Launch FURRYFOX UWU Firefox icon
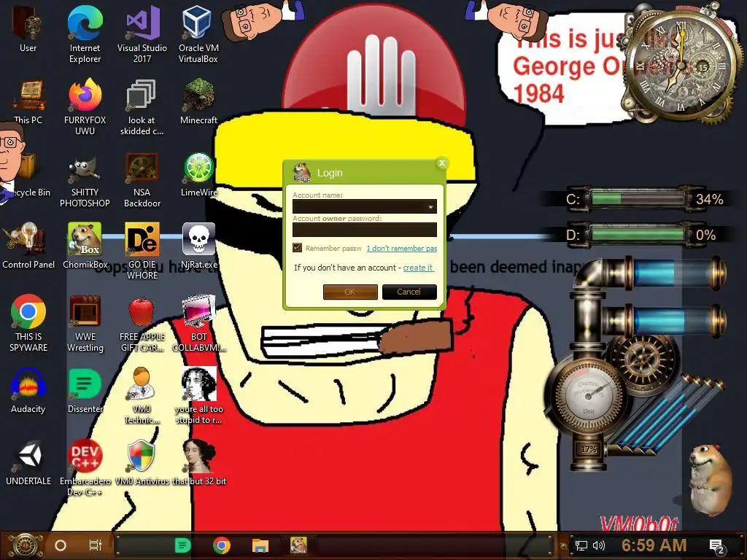 click(85, 106)
